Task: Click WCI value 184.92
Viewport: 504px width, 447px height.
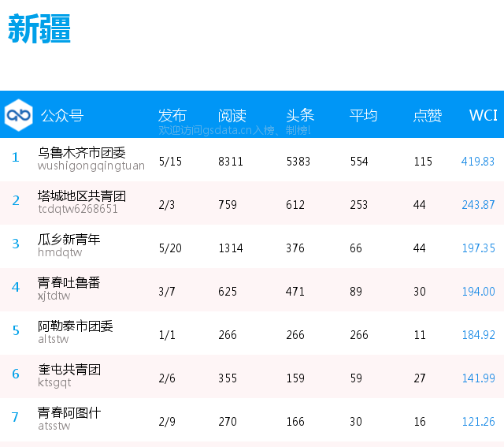Action: (x=478, y=335)
